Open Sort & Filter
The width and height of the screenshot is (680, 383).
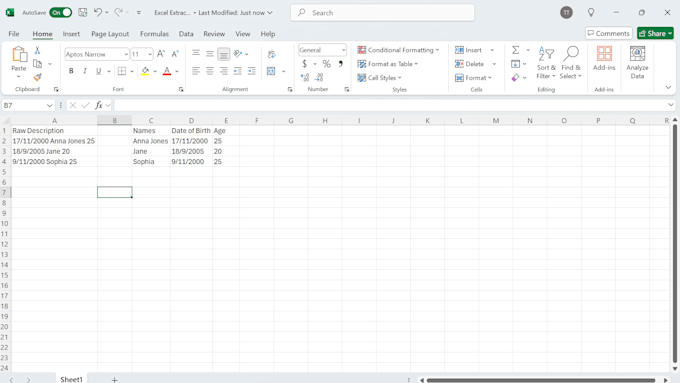point(546,63)
